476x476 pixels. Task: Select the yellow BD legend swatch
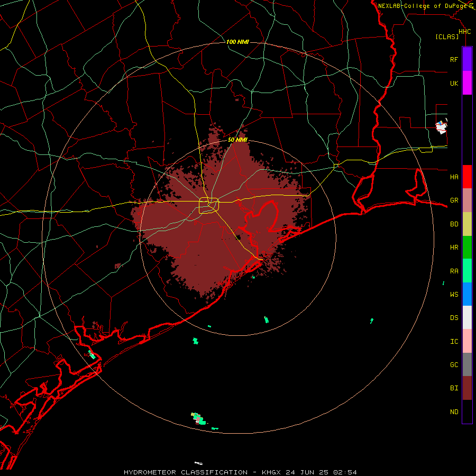[x=467, y=224]
